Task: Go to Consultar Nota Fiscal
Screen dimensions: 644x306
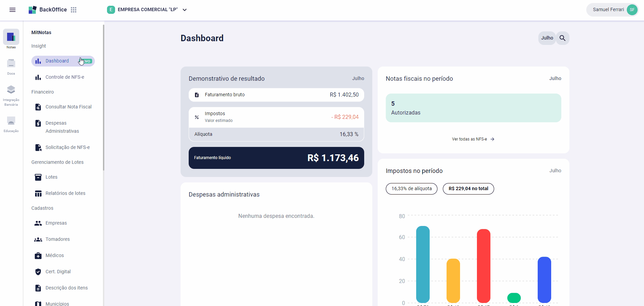Action: [68, 107]
